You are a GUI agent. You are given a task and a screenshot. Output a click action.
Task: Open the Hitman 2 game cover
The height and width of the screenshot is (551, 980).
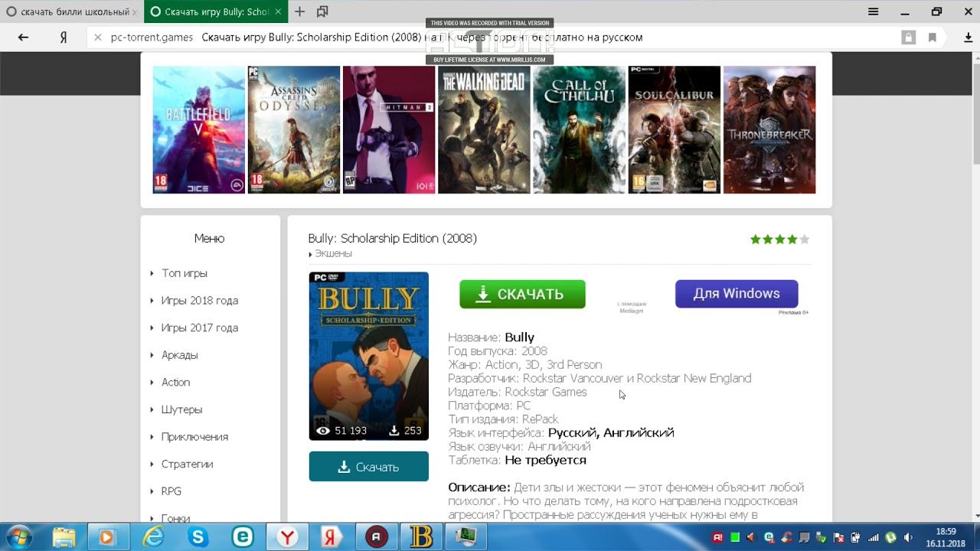(389, 129)
